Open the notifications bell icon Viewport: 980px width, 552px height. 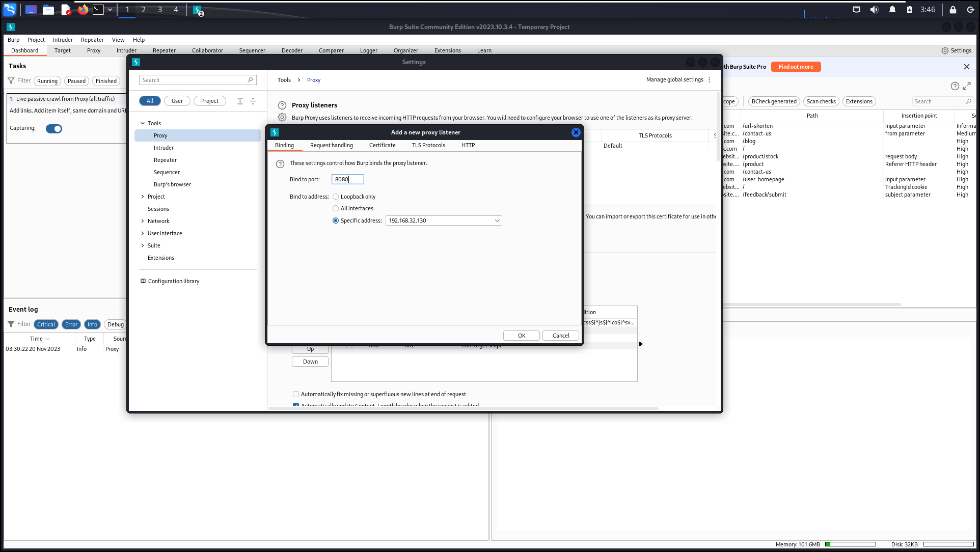[x=892, y=10]
